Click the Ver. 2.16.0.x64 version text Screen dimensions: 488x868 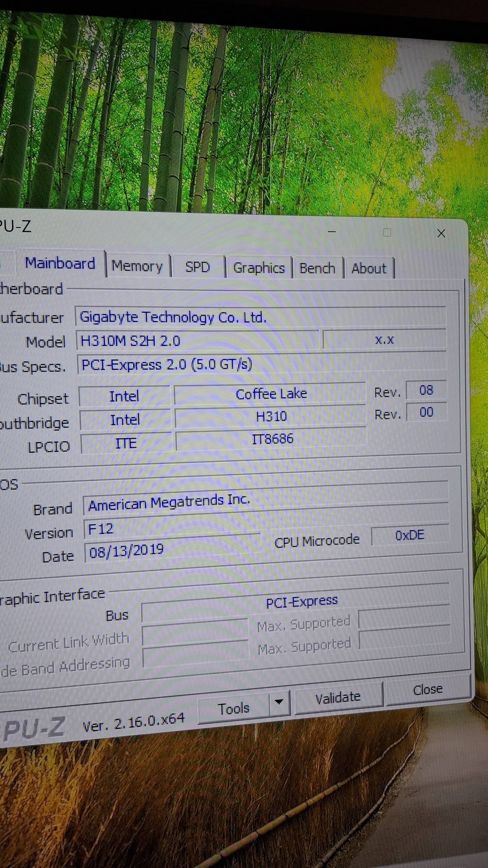coord(133,723)
